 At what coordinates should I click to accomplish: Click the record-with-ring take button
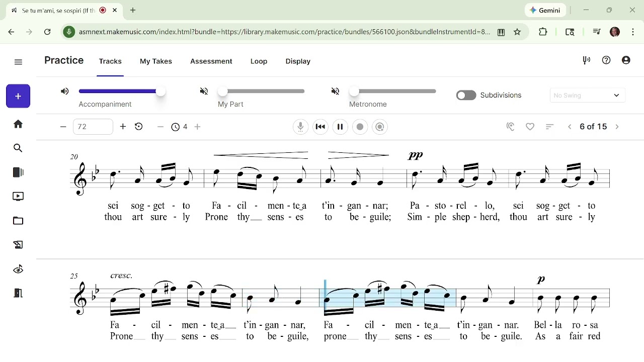click(380, 127)
